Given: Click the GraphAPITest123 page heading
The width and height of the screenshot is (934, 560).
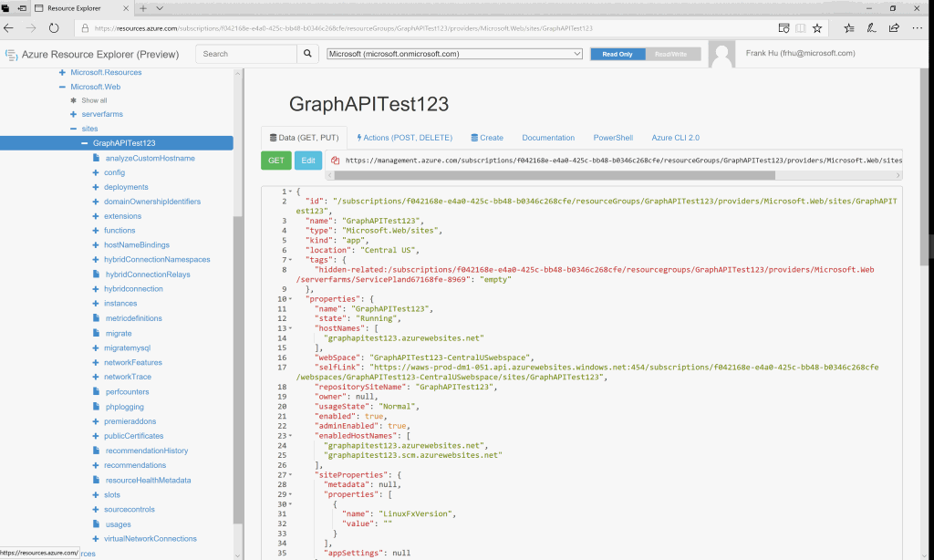Looking at the screenshot, I should (368, 104).
